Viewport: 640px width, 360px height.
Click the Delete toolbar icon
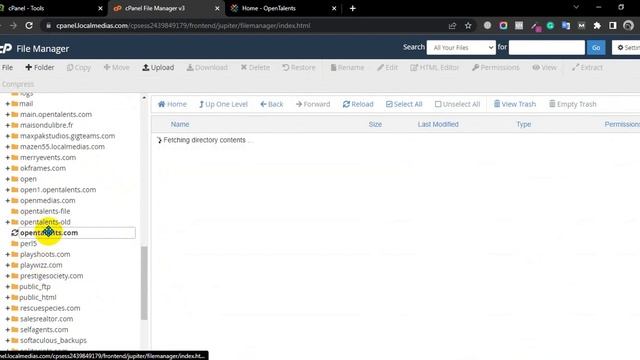pyautogui.click(x=255, y=67)
